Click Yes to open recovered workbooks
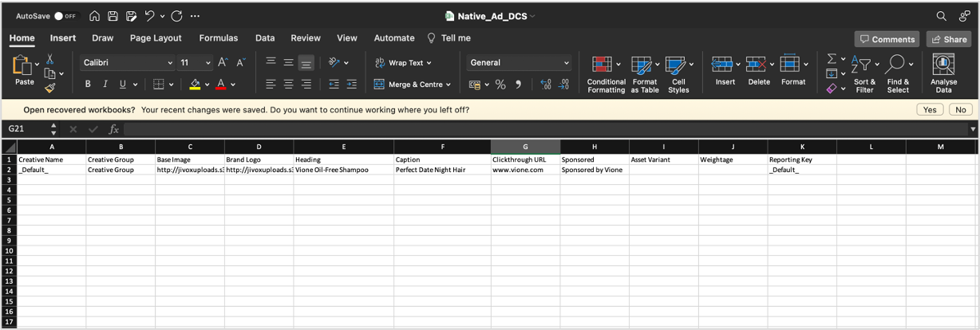The height and width of the screenshot is (330, 980). coord(929,110)
